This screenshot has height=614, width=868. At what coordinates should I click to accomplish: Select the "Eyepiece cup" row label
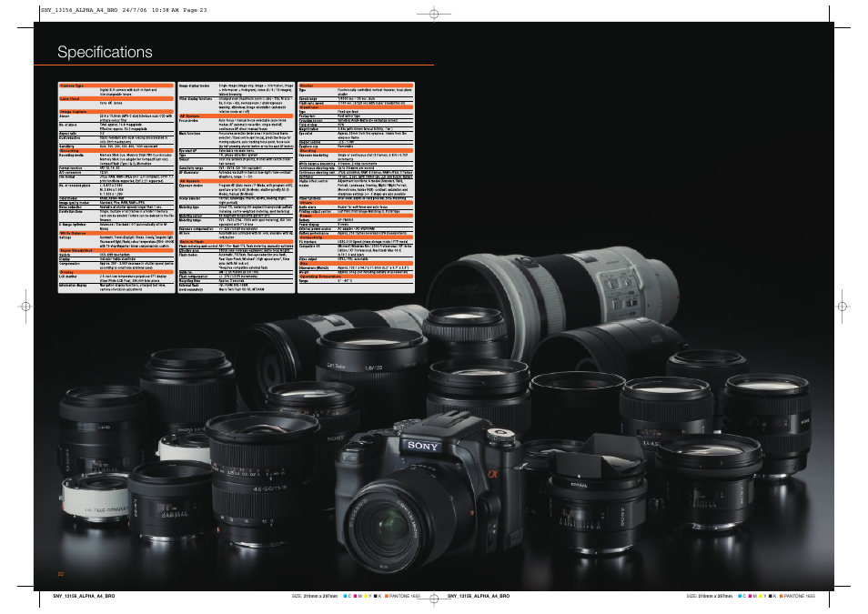click(308, 146)
